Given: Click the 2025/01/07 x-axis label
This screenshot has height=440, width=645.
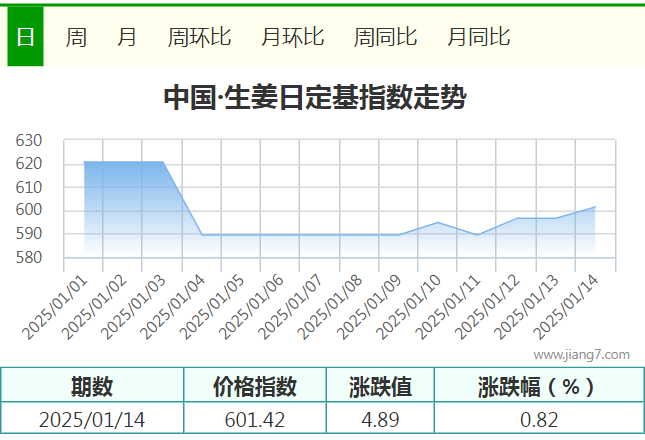Looking at the screenshot, I should click(291, 308).
